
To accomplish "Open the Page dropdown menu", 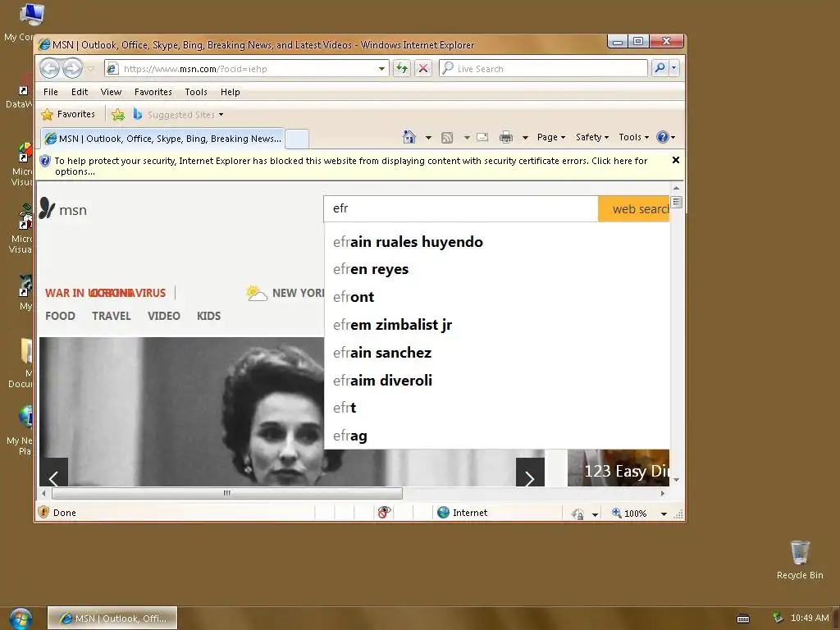I will pyautogui.click(x=551, y=137).
